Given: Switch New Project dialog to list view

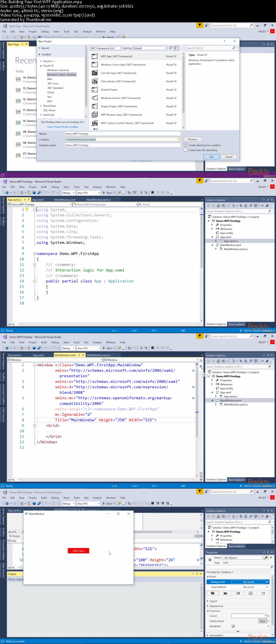Looking at the screenshot, I should point(176,48).
